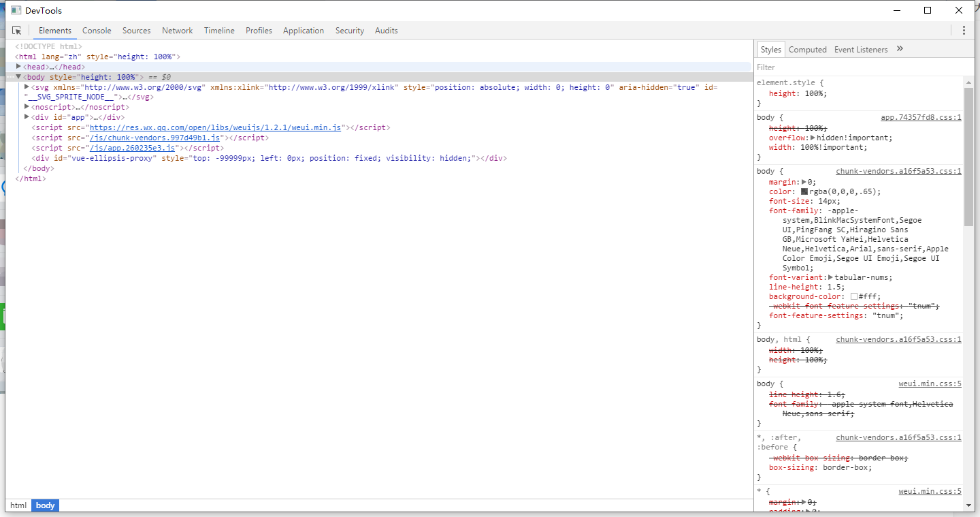This screenshot has width=980, height=517.
Task: Expand the div id app node
Action: (x=27, y=117)
